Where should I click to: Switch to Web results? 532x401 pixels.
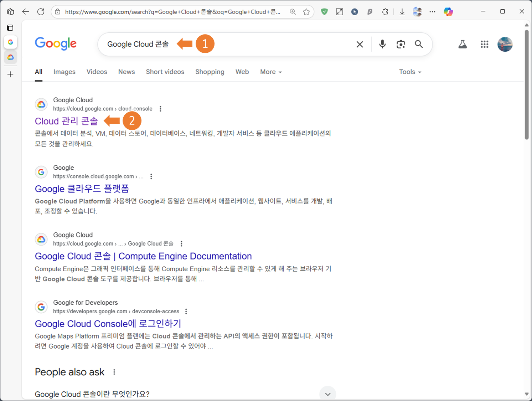(242, 72)
